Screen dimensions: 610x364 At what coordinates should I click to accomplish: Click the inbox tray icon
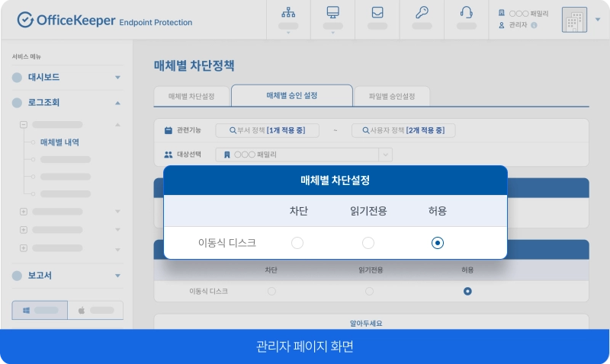377,13
